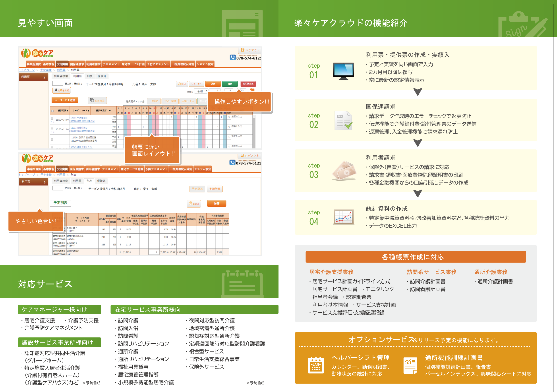Expand the 利用票 sidebar chevron in 利用票 screenshot

[44, 77]
